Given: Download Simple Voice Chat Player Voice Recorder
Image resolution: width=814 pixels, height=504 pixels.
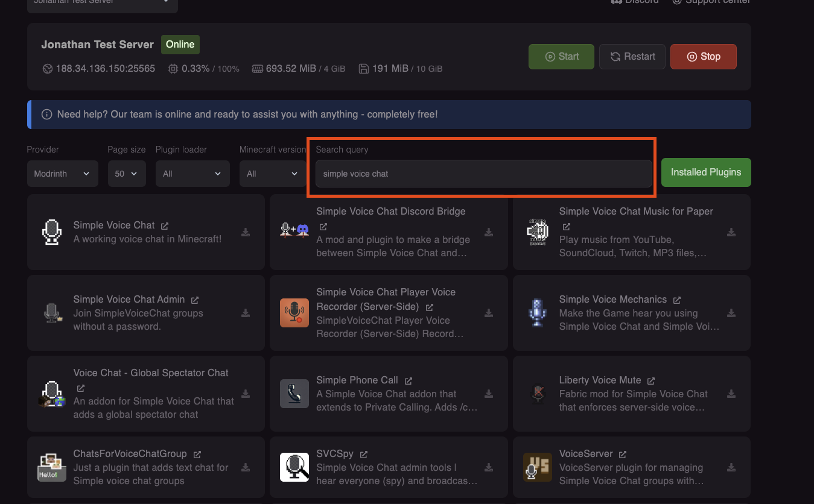Looking at the screenshot, I should pos(488,313).
